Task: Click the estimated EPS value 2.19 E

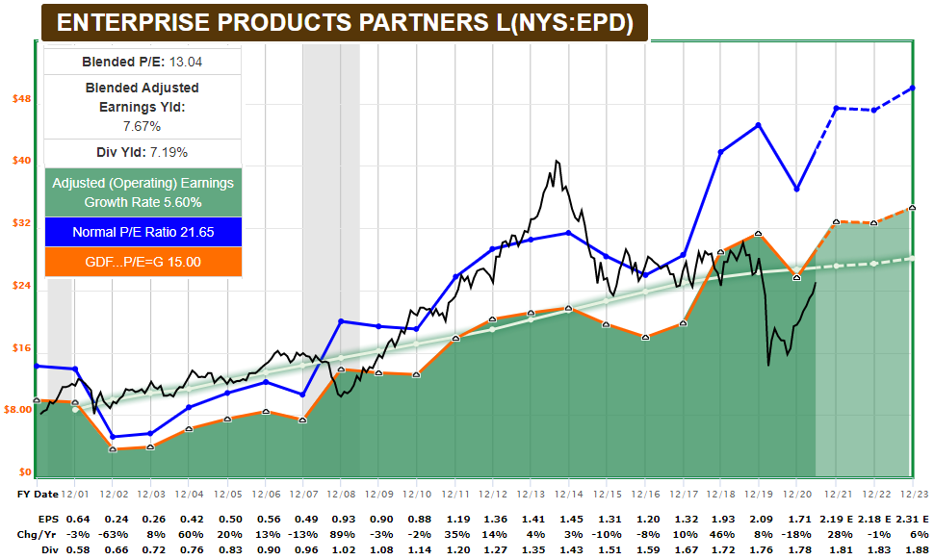Action: pyautogui.click(x=836, y=520)
